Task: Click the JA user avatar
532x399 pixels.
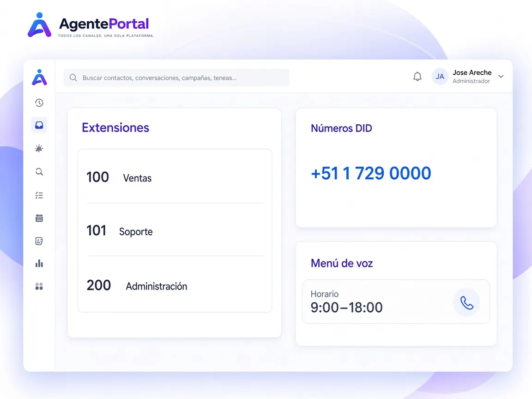Action: (440, 77)
